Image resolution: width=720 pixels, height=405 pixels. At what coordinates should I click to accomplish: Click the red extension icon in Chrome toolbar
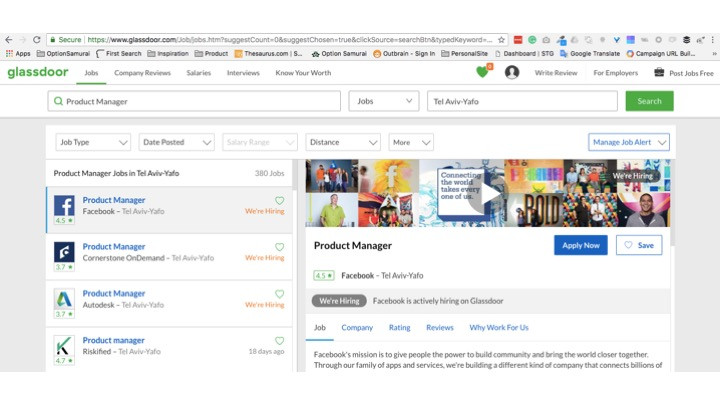(518, 40)
